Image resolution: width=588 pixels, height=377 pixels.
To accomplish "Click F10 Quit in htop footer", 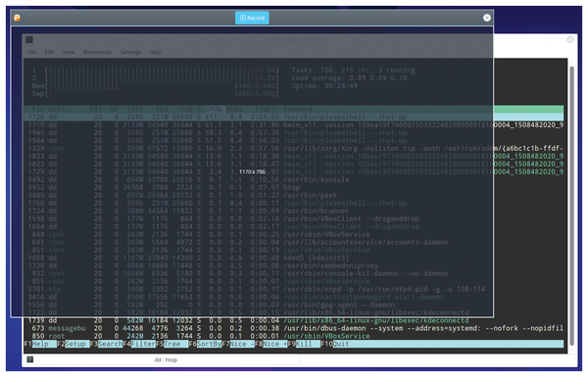I will [335, 344].
